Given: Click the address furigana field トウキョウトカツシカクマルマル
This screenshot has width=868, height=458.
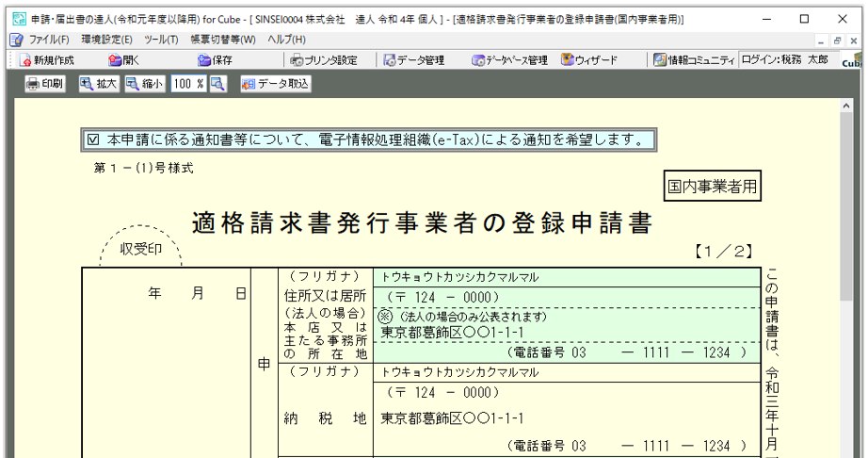Looking at the screenshot, I should 567,277.
